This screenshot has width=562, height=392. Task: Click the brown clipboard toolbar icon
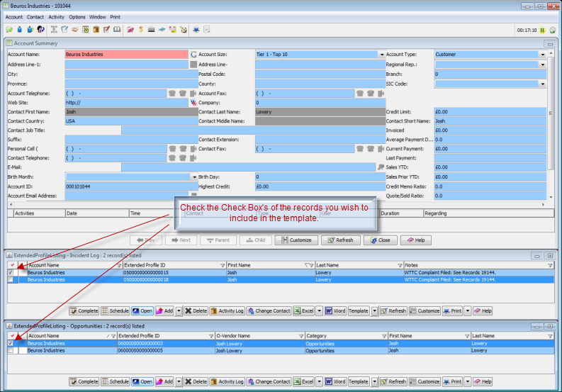click(96, 30)
